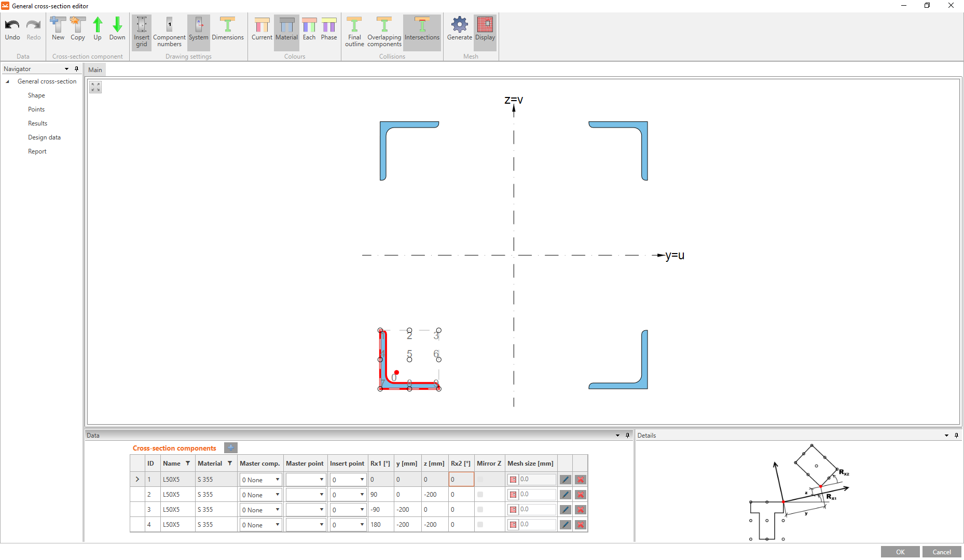Toggle the Insert grid drawing setting
This screenshot has width=964, height=560.
tap(142, 32)
